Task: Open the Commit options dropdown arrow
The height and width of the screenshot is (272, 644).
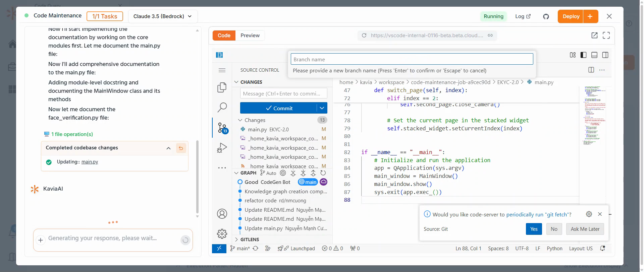Action: click(322, 108)
